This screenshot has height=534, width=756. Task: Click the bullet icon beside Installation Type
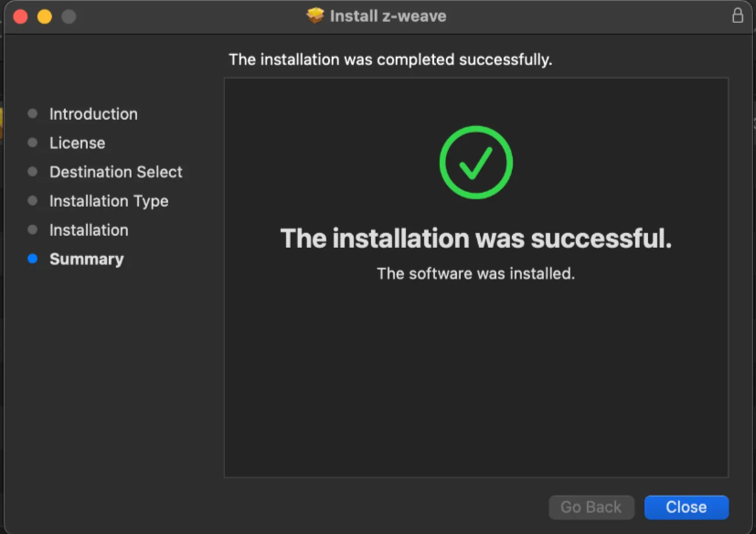tap(32, 200)
